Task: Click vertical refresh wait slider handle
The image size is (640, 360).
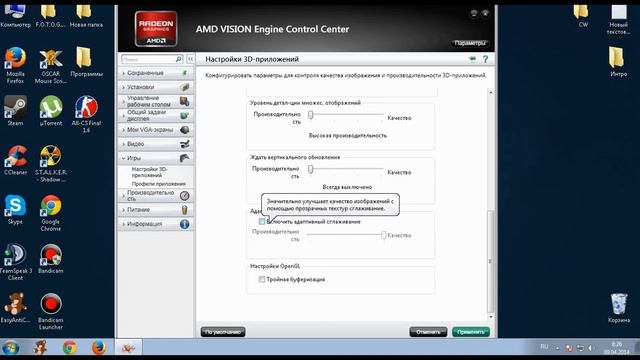Action: [x=311, y=169]
